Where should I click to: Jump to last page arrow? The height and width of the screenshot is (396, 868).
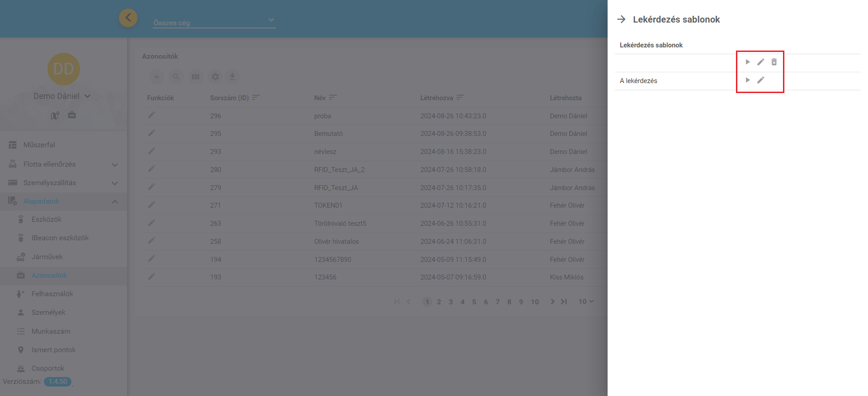point(564,302)
